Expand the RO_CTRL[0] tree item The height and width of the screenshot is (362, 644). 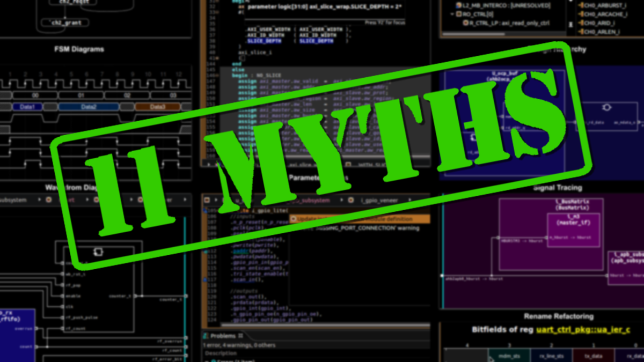click(x=452, y=13)
